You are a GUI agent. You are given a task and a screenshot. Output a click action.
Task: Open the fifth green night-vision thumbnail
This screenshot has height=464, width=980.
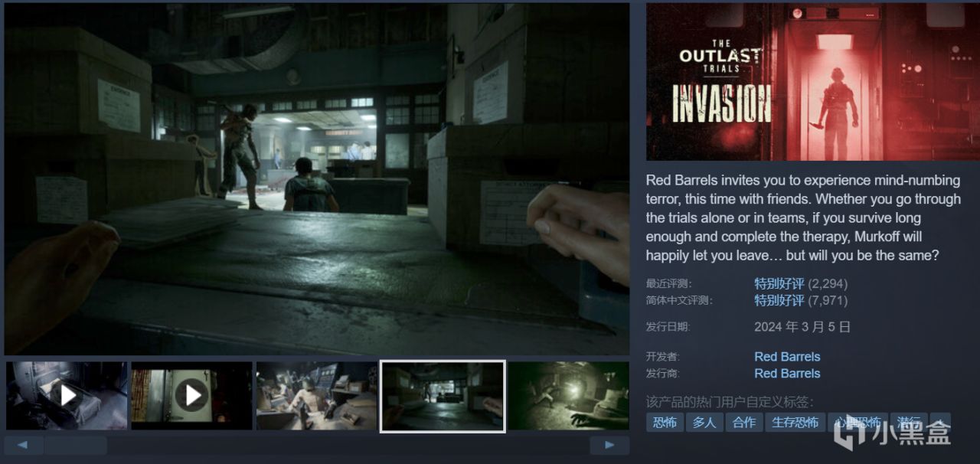coord(568,396)
